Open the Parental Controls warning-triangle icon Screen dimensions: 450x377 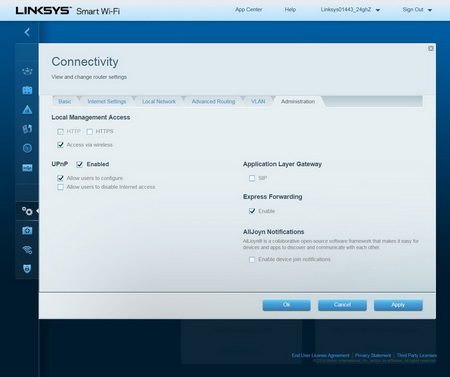(x=27, y=109)
